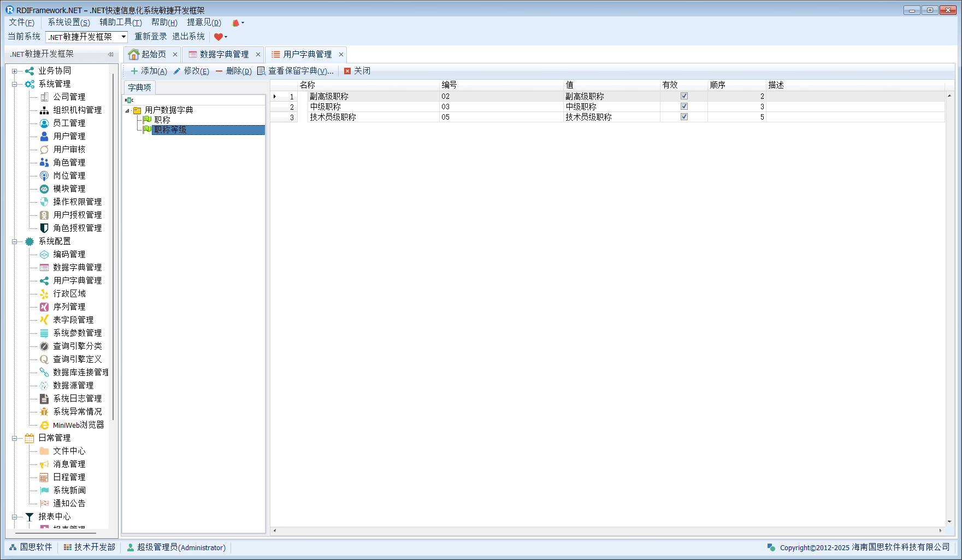This screenshot has height=560, width=962.
Task: Click the red heart icon in toolbar
Action: point(219,37)
